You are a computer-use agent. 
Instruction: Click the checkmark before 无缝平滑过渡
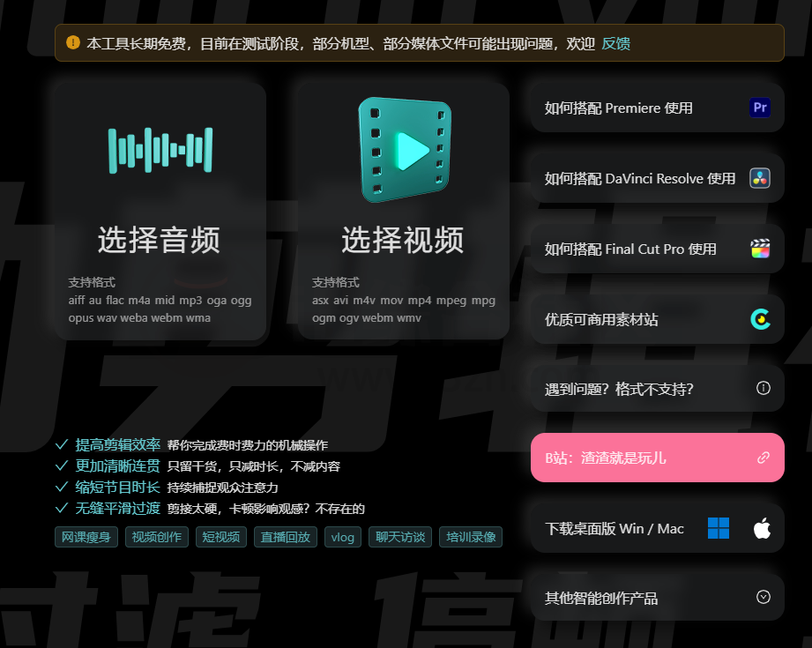(62, 508)
